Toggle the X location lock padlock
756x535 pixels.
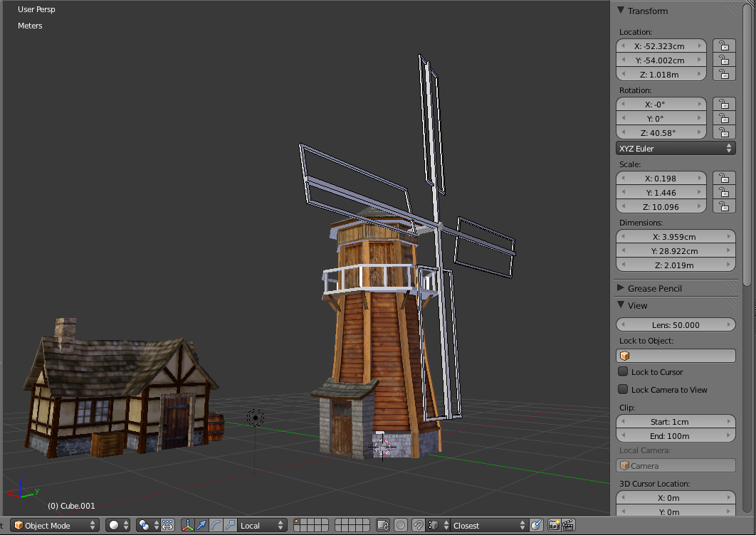pyautogui.click(x=724, y=46)
